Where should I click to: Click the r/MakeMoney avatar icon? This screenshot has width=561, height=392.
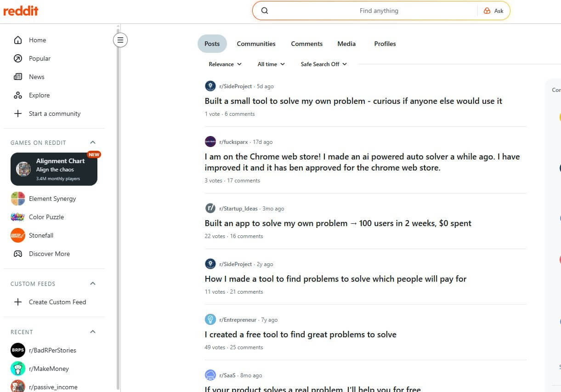[x=18, y=369]
